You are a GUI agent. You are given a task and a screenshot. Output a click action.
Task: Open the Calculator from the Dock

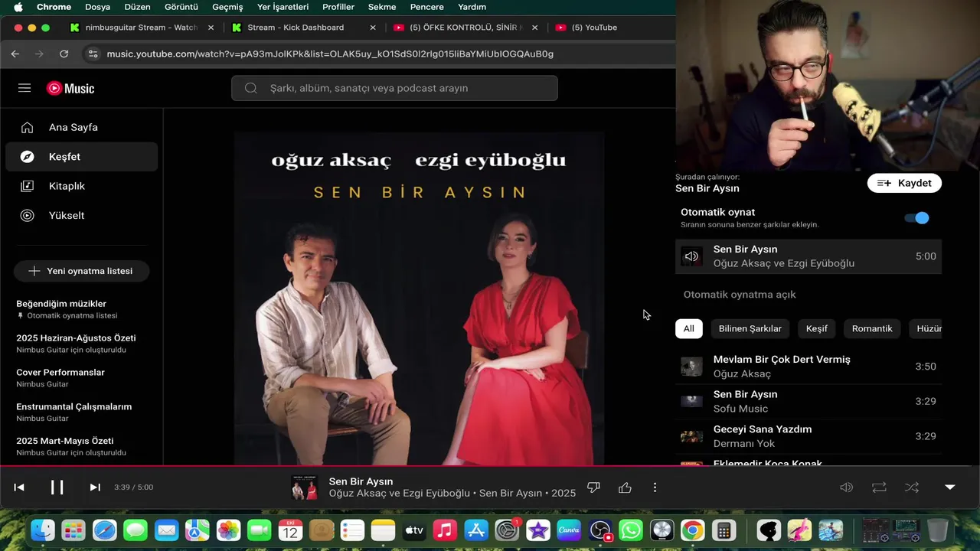pyautogui.click(x=723, y=530)
